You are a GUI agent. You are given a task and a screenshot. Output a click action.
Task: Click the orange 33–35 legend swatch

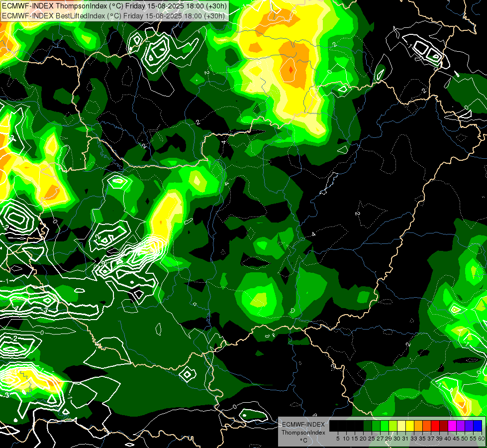point(418,426)
